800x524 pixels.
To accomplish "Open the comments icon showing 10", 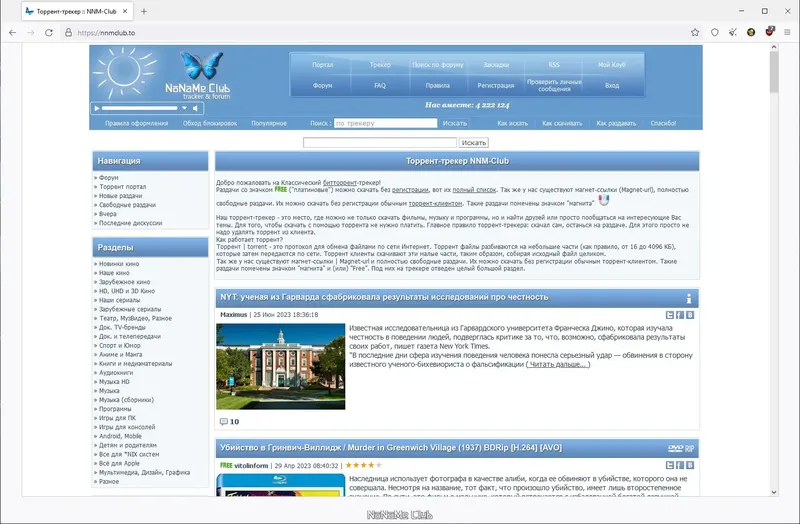I will [223, 421].
